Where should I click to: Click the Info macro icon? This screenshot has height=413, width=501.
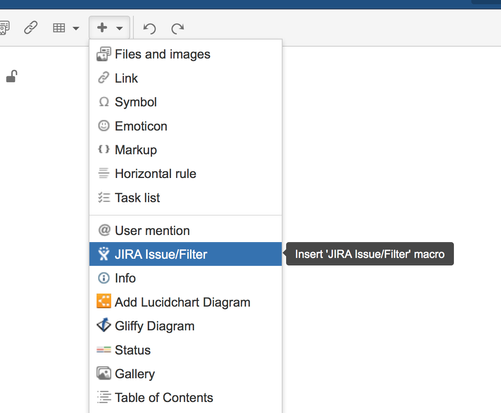(x=104, y=278)
